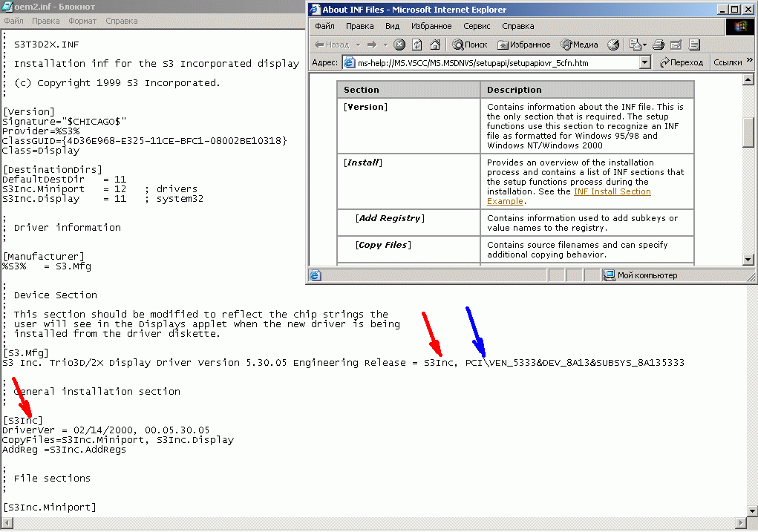Click the IE vertical scrollbar thumb
The width and height of the screenshot is (758, 532).
click(x=748, y=132)
